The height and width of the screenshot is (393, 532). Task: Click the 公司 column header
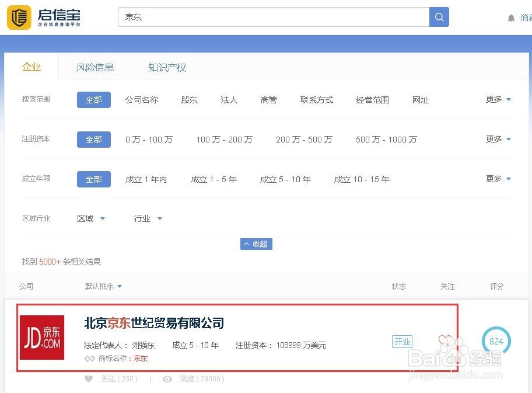26,286
